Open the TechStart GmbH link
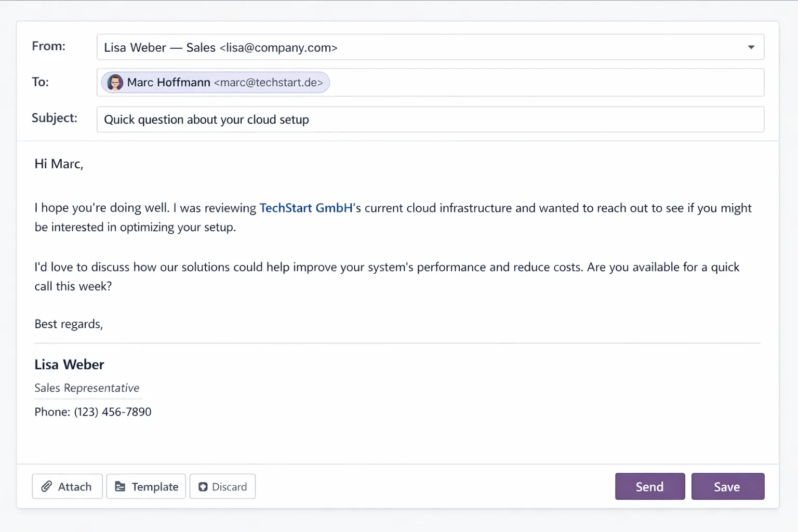This screenshot has width=798, height=532. [305, 207]
